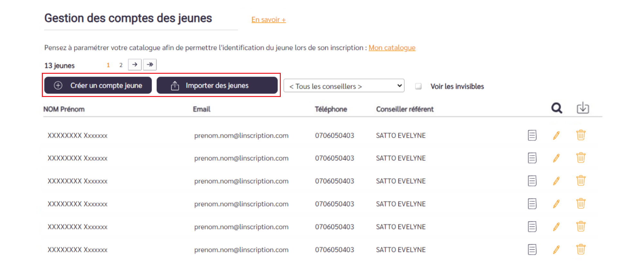
Task: Open the details sheet icon in sixth row
Action: (532, 249)
